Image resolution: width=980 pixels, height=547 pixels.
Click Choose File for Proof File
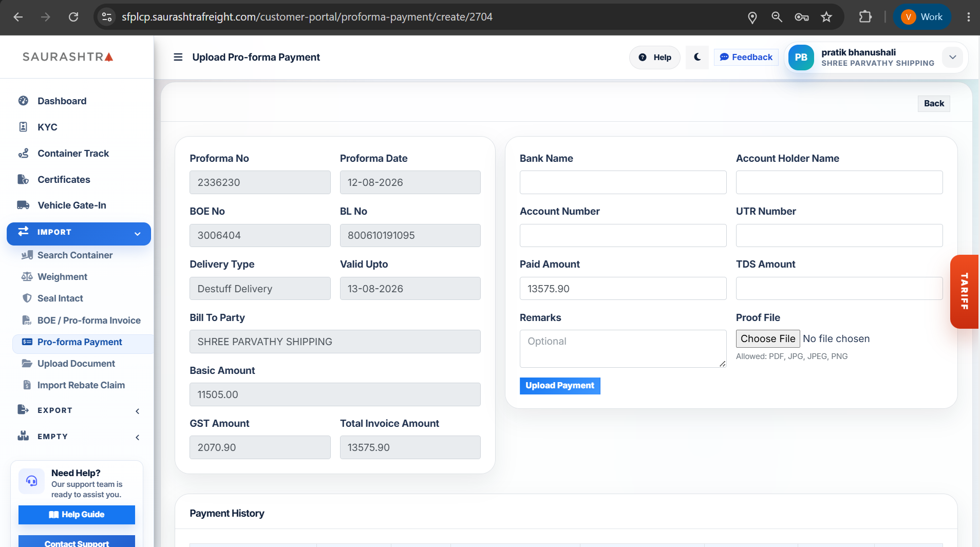click(x=768, y=338)
